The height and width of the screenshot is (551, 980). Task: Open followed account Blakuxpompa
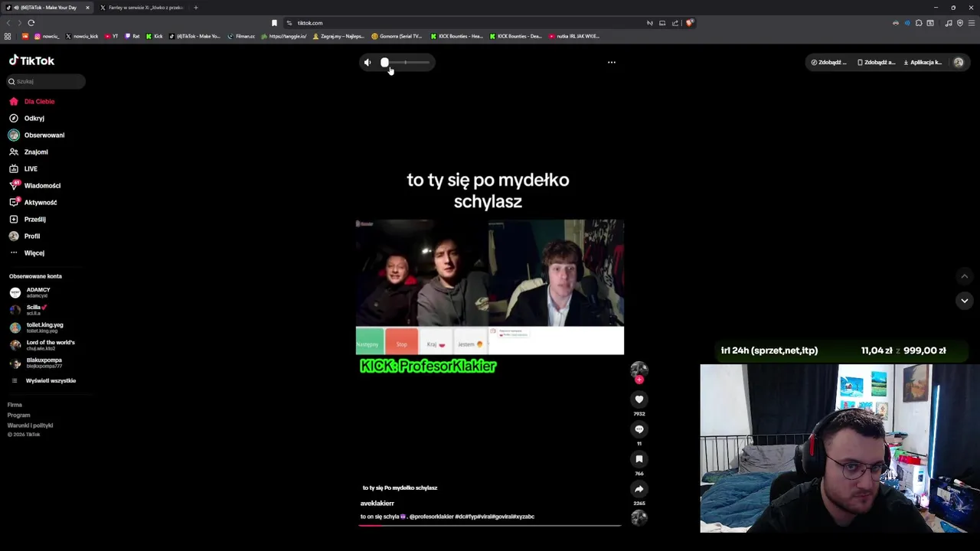click(x=36, y=363)
